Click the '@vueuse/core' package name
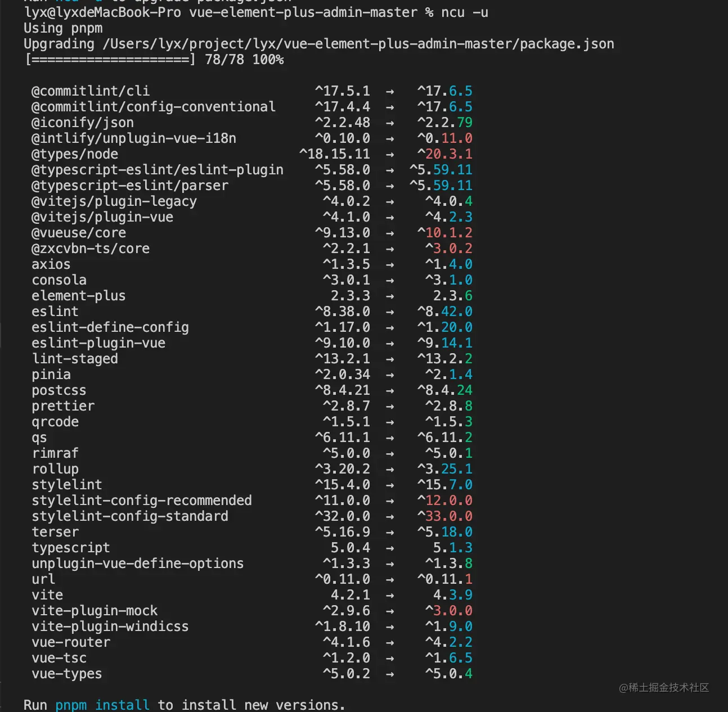This screenshot has width=728, height=712. click(79, 233)
